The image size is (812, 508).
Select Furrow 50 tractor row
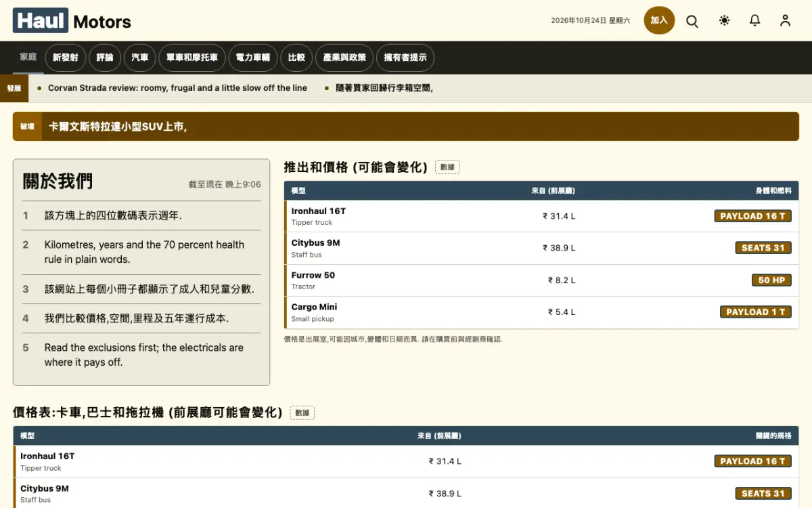(541, 280)
